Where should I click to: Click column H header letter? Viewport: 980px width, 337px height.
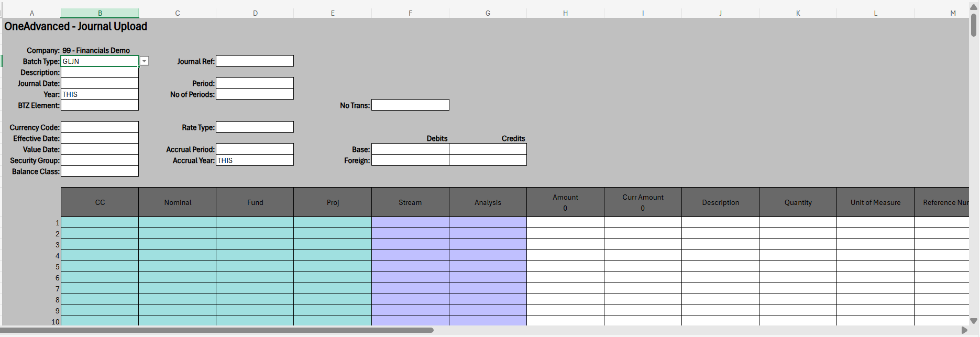(565, 13)
